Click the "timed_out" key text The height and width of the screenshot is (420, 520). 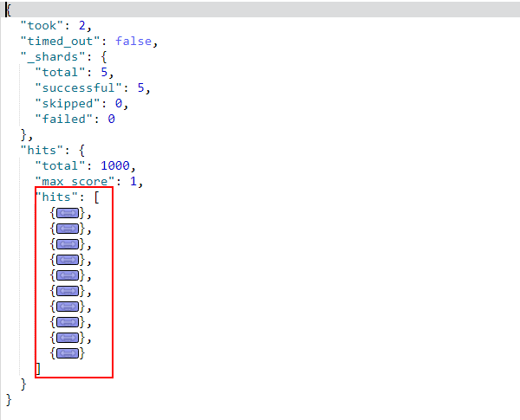60,41
